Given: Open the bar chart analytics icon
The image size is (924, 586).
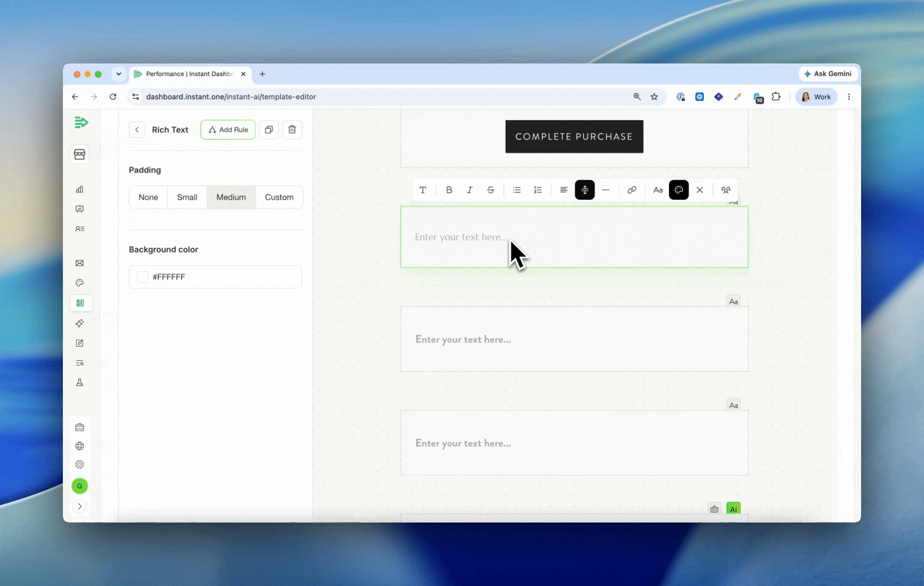Looking at the screenshot, I should pos(80,189).
